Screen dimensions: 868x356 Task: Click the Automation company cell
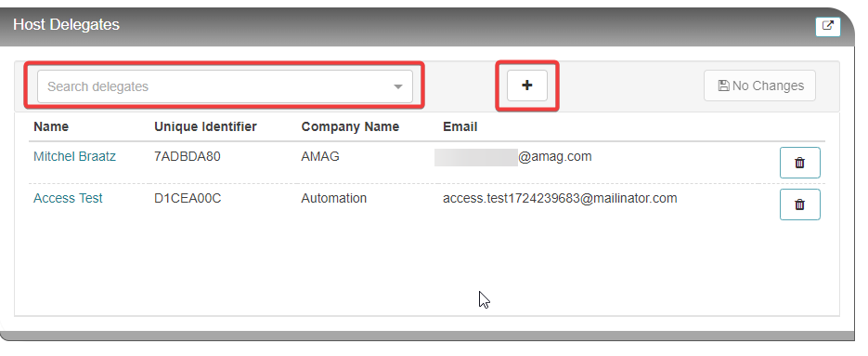point(334,198)
